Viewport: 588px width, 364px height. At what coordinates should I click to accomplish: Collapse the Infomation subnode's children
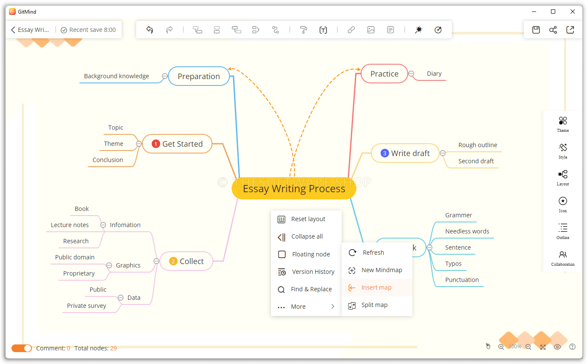point(103,225)
